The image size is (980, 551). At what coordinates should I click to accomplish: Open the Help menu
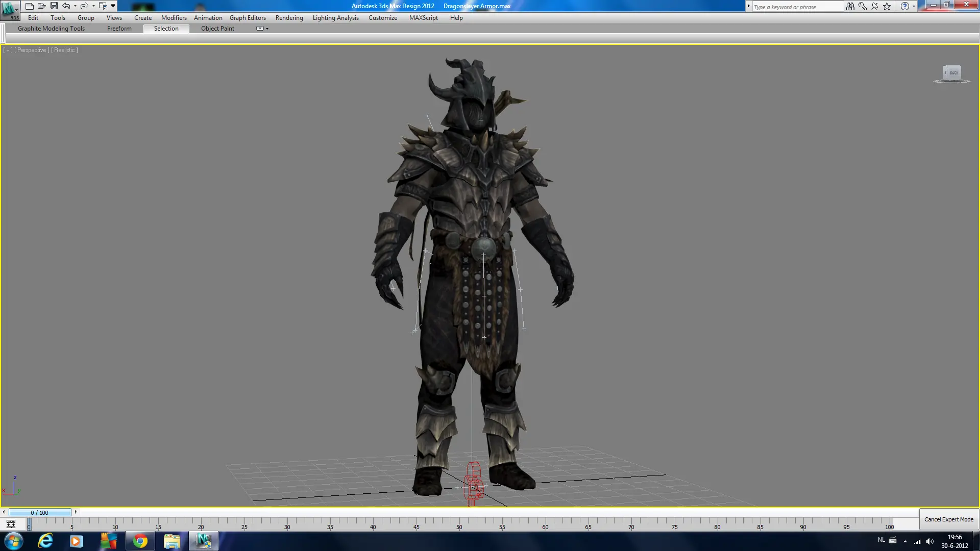[456, 18]
